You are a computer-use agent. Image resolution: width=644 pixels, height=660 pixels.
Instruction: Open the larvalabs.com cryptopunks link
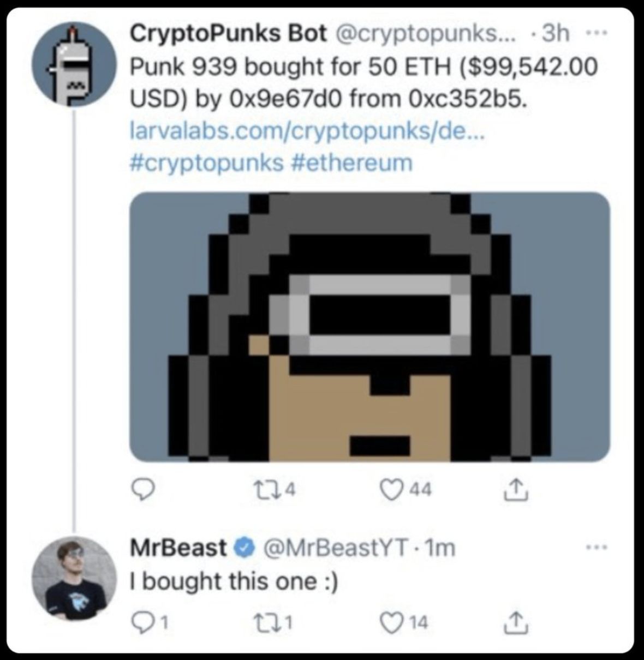[x=306, y=131]
